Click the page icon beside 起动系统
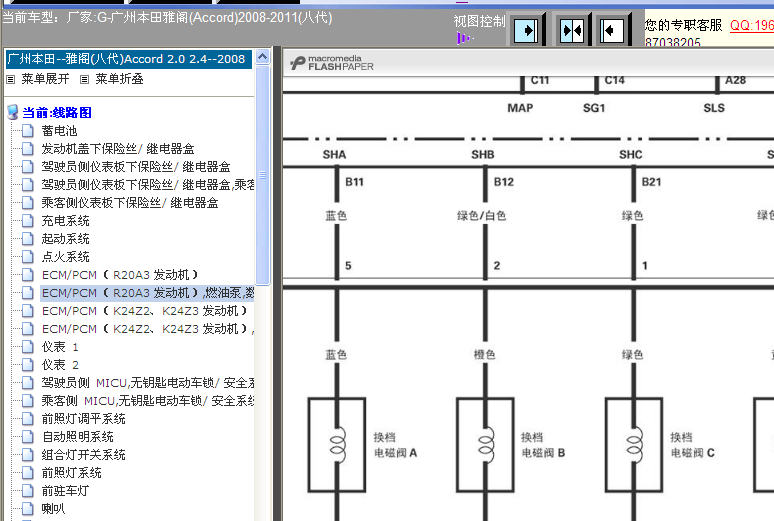Image resolution: width=774 pixels, height=521 pixels. point(28,239)
